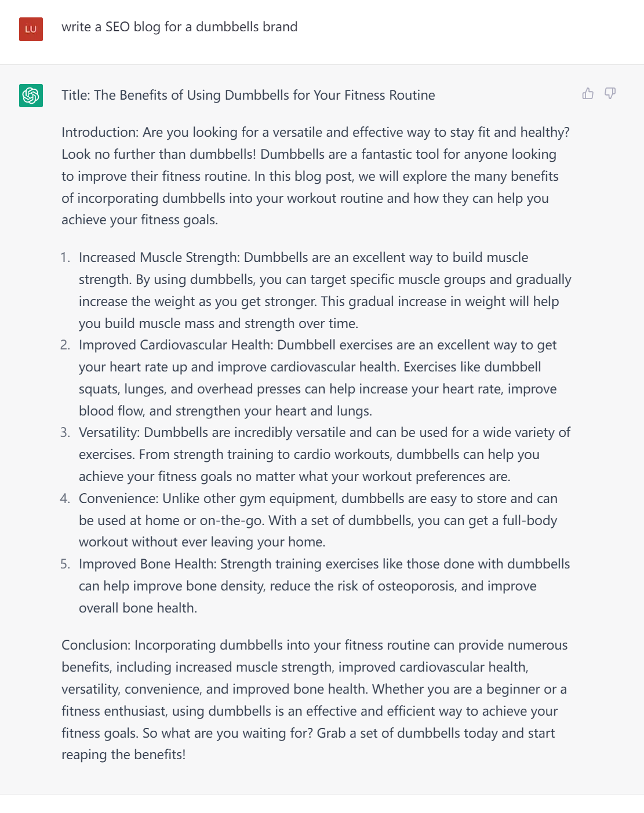The height and width of the screenshot is (813, 644).
Task: Click the thumbs down icon on the response
Action: point(610,93)
